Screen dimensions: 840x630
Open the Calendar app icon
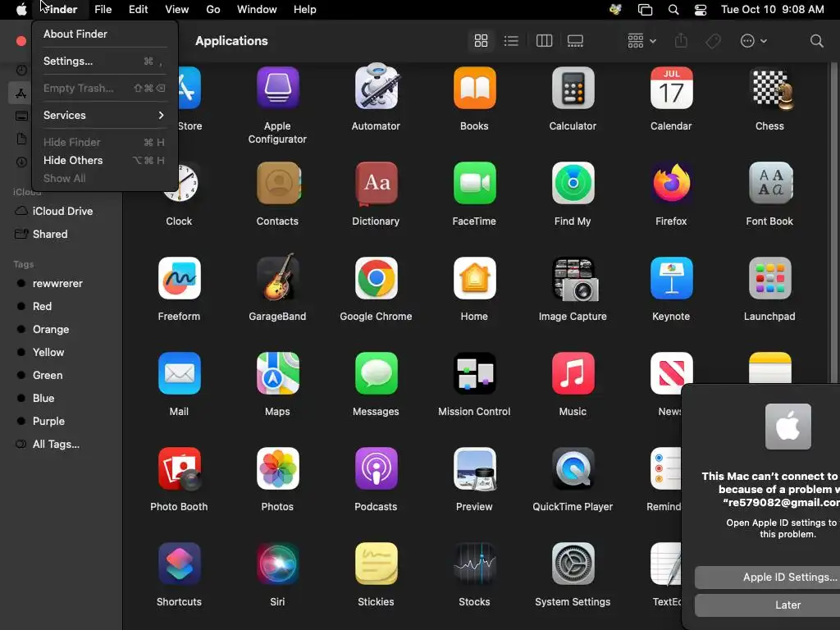click(x=671, y=88)
